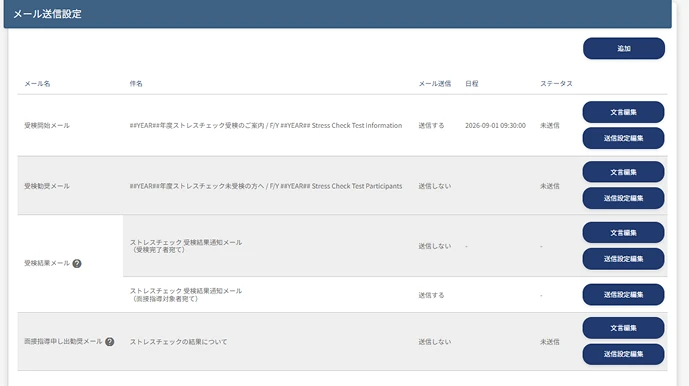This screenshot has width=689, height=386.
Task: Click subject ending 'Stress Check Test Participants'
Action: (266, 186)
